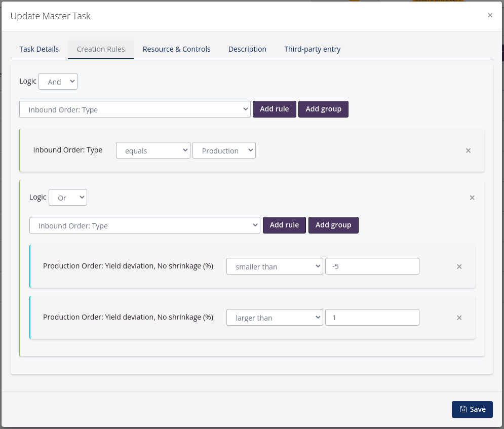Remove the nested Or logic group

(472, 198)
